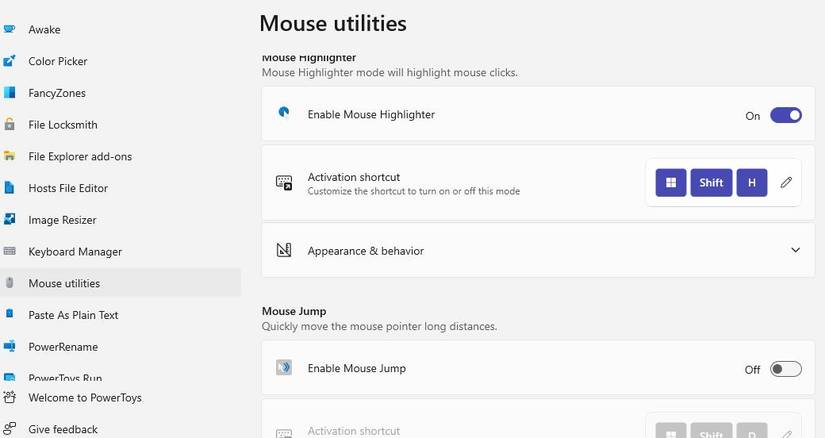Click the Hosts File Editor icon
This screenshot has height=438, width=825.
pyautogui.click(x=10, y=188)
